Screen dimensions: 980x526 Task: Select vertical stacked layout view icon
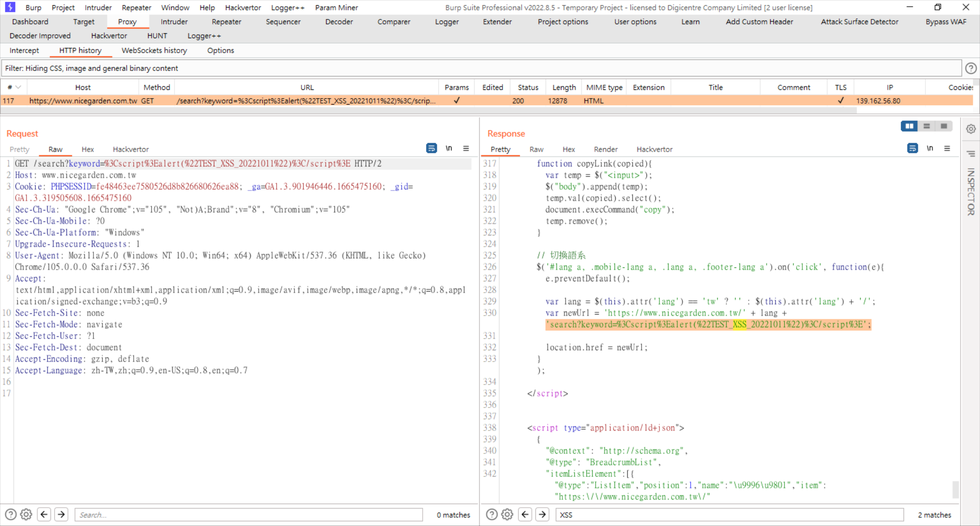[927, 126]
